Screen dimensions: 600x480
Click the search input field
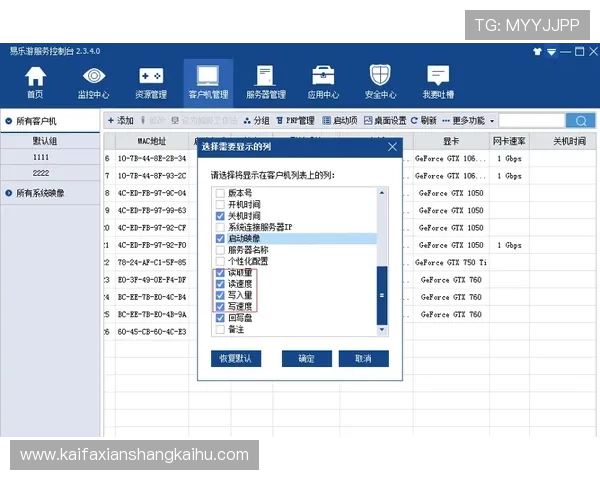(x=532, y=121)
